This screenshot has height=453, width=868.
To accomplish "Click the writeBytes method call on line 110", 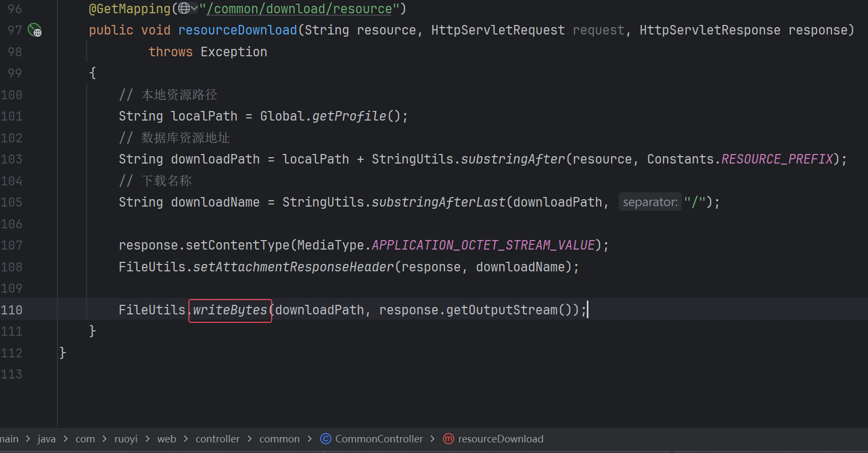I will pyautogui.click(x=230, y=310).
